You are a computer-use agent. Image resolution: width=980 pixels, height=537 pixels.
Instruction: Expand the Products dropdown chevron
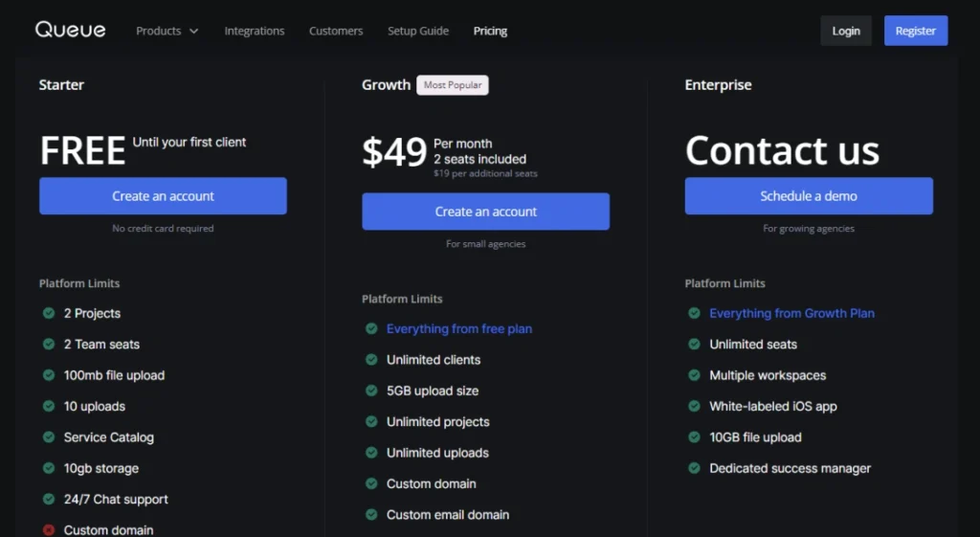tap(193, 31)
